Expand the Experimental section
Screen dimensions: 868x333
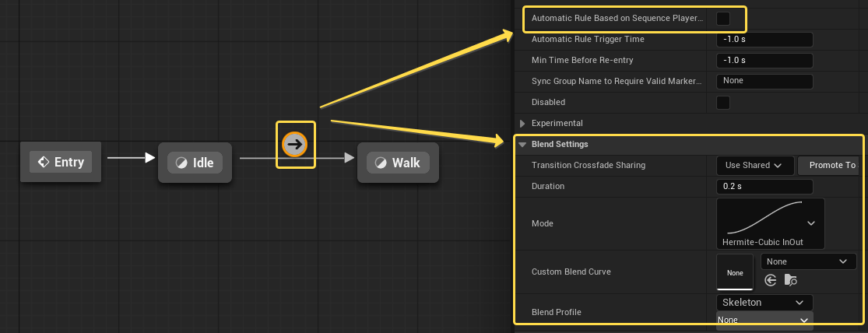523,123
